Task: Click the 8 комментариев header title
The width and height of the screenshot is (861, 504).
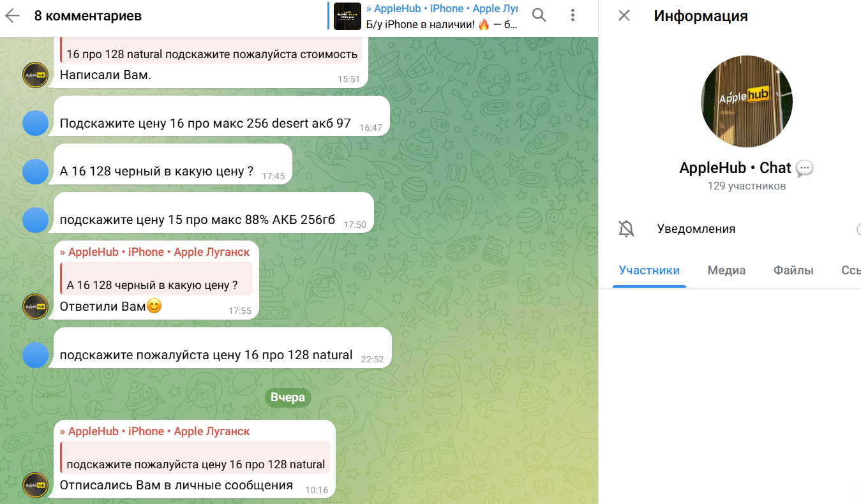Action: click(x=88, y=16)
